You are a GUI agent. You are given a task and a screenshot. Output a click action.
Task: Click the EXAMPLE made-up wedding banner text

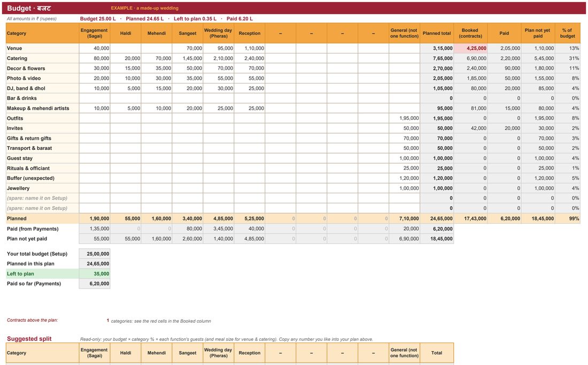click(145, 8)
